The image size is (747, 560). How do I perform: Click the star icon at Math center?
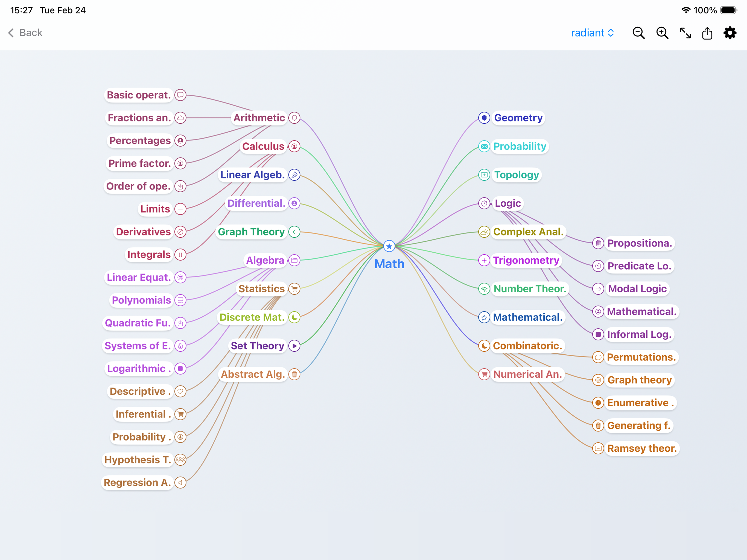(x=389, y=246)
